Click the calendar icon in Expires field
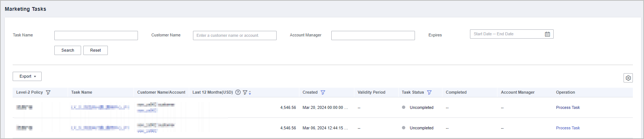Image resolution: width=644 pixels, height=139 pixels. click(x=547, y=34)
